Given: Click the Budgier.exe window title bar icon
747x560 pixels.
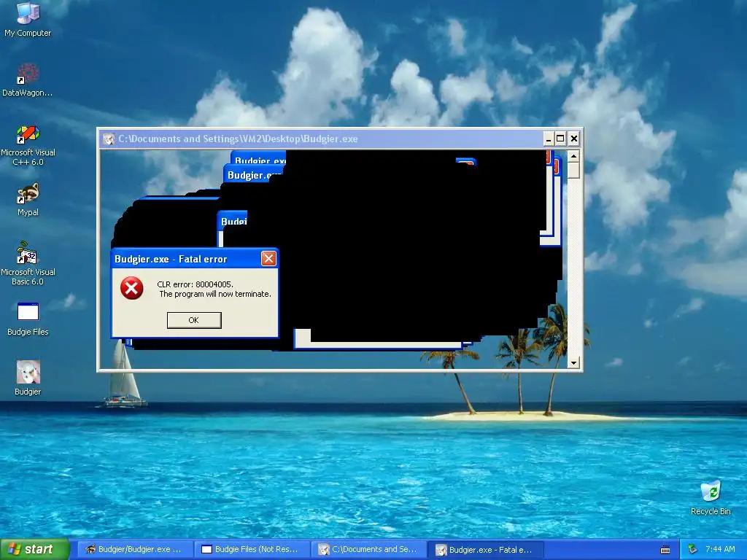Looking at the screenshot, I should 109,139.
